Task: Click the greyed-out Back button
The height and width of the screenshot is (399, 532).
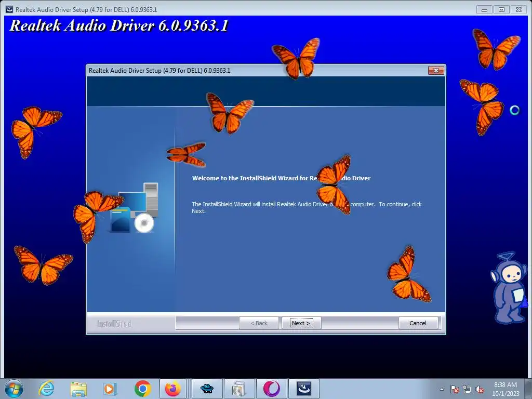Action: point(259,323)
